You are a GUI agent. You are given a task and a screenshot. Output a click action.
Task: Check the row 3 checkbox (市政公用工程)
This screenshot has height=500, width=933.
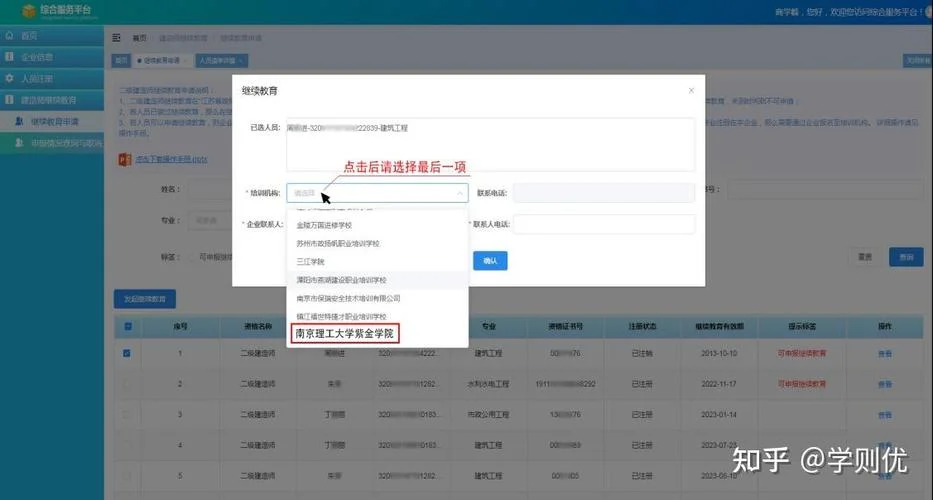(x=127, y=414)
